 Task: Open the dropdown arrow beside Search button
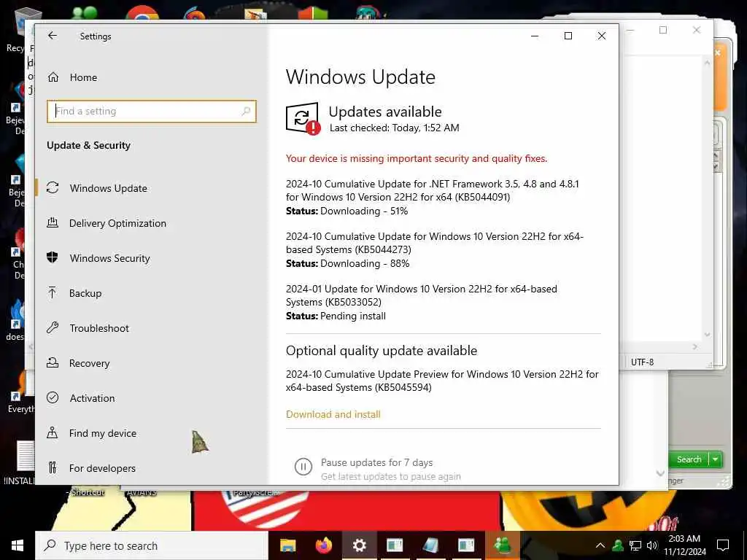coord(716,459)
